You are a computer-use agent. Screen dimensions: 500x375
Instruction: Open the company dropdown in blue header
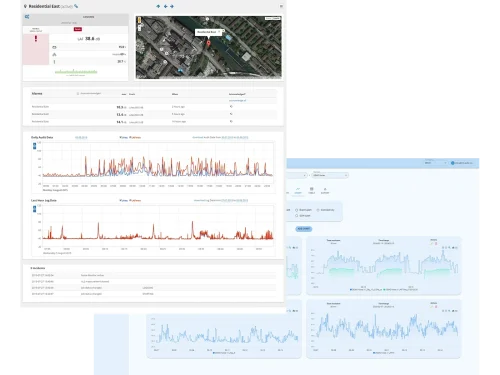(435, 163)
